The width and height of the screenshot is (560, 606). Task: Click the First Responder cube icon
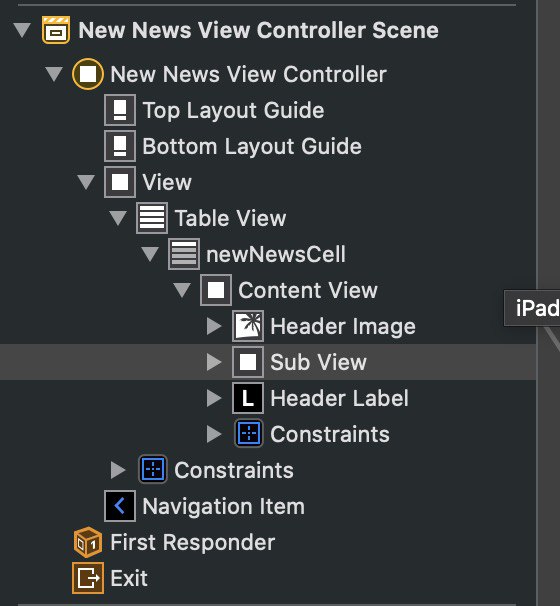click(88, 542)
